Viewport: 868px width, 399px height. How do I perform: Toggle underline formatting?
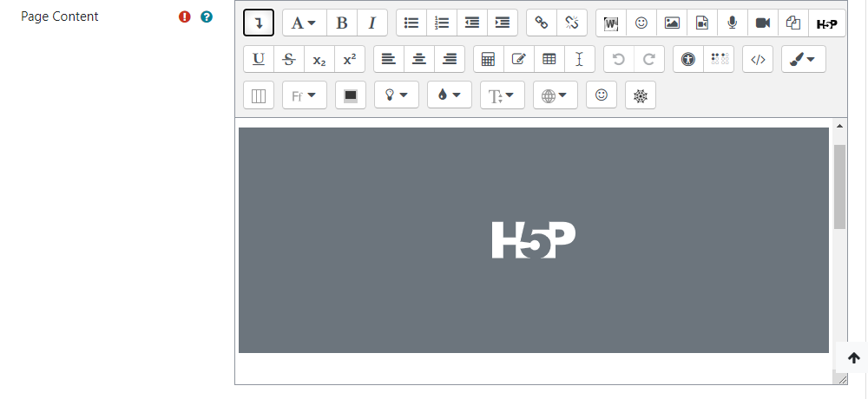click(259, 59)
